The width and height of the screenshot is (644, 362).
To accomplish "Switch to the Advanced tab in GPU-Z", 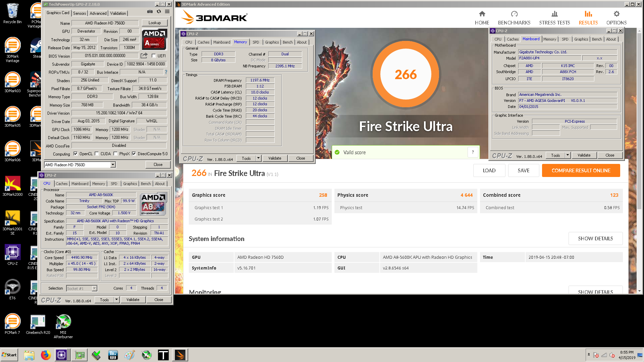I will pyautogui.click(x=98, y=13).
